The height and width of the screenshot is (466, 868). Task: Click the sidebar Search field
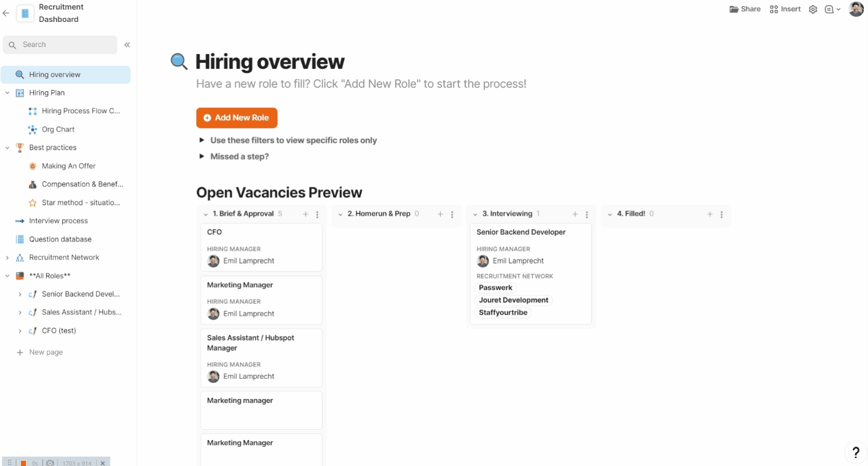pos(60,45)
